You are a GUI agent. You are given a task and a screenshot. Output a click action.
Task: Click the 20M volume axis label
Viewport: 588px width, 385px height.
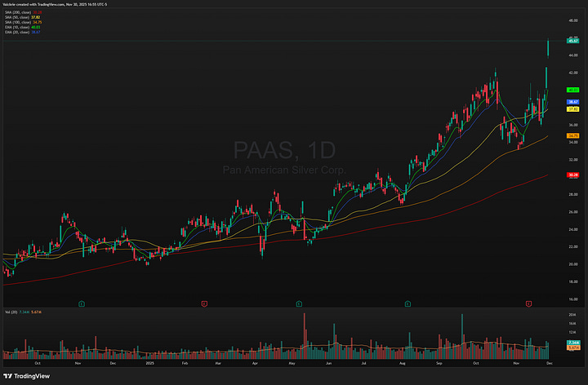(x=572, y=315)
